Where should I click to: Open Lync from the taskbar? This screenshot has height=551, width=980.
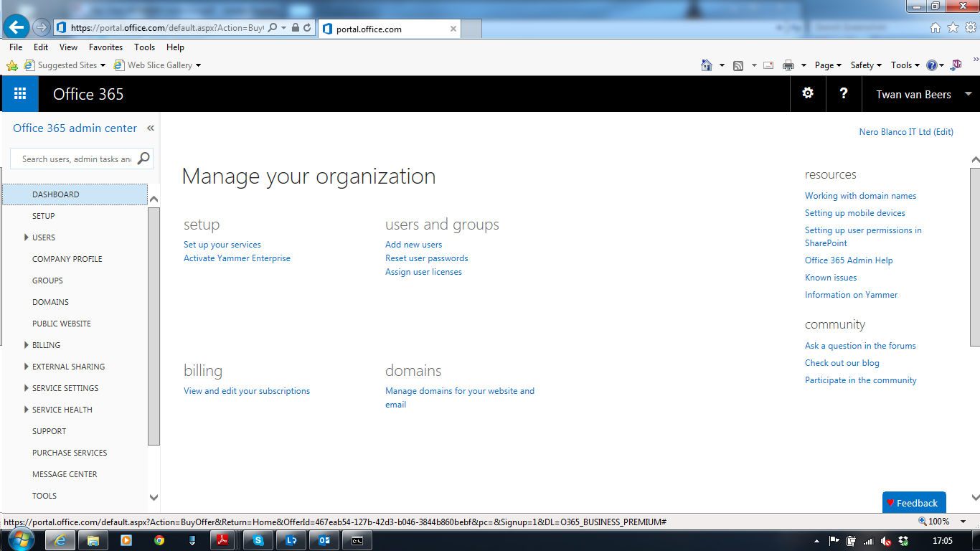pyautogui.click(x=291, y=541)
